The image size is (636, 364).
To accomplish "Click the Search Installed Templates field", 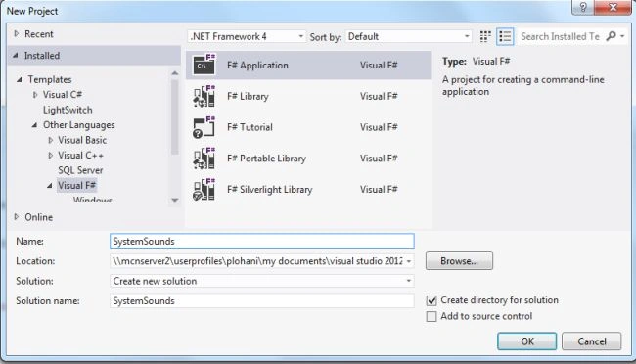I will point(562,36).
